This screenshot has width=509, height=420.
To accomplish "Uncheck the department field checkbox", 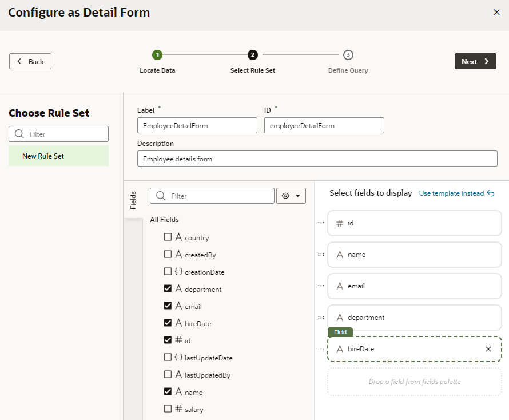I will click(x=168, y=288).
